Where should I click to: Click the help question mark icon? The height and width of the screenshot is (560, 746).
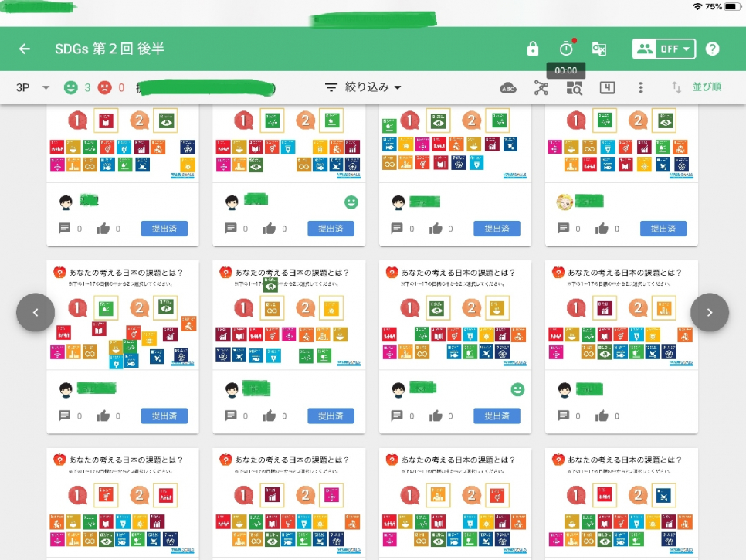712,49
